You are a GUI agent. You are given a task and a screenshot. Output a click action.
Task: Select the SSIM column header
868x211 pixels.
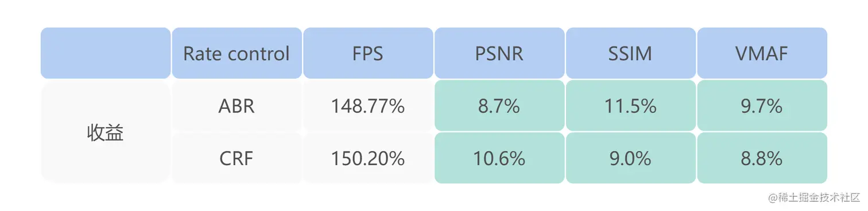(630, 53)
